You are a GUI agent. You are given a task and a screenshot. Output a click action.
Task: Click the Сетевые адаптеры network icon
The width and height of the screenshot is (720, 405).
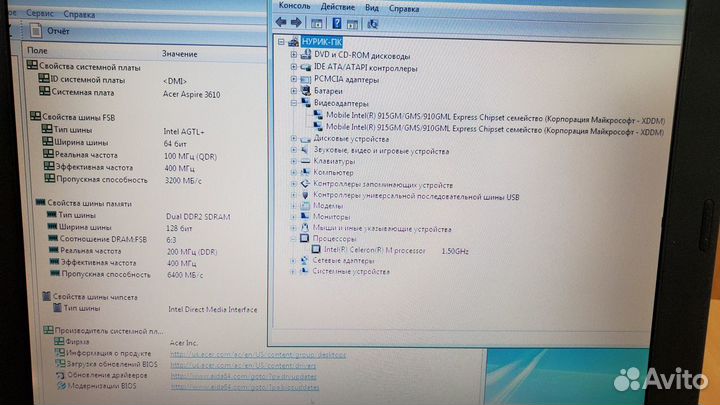(x=304, y=260)
